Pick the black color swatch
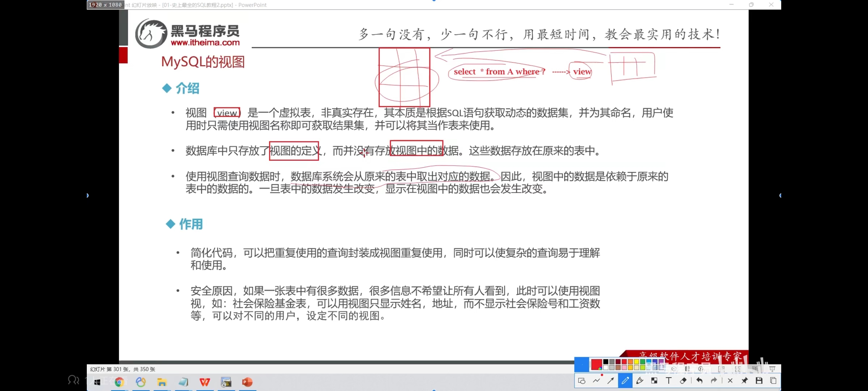The height and width of the screenshot is (391, 868). click(606, 362)
